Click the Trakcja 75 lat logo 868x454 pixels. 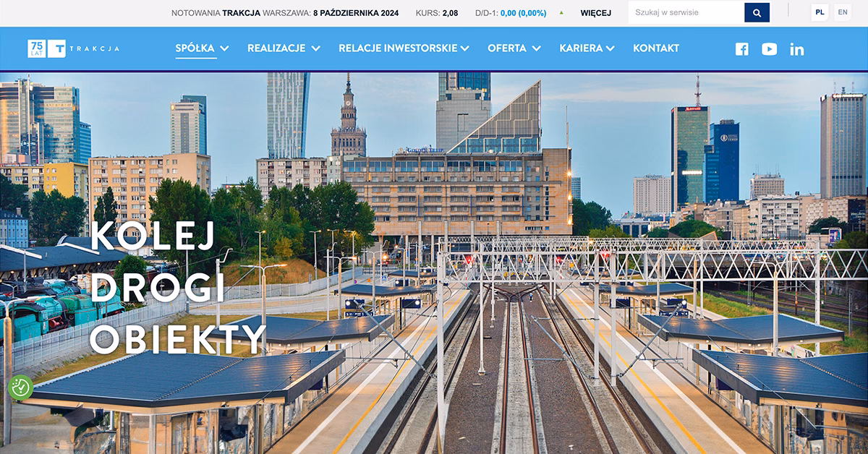point(74,48)
